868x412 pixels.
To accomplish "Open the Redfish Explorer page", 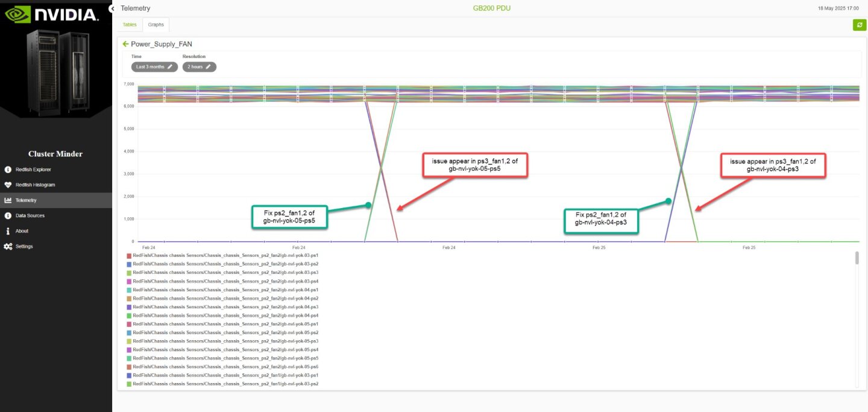I will click(33, 170).
